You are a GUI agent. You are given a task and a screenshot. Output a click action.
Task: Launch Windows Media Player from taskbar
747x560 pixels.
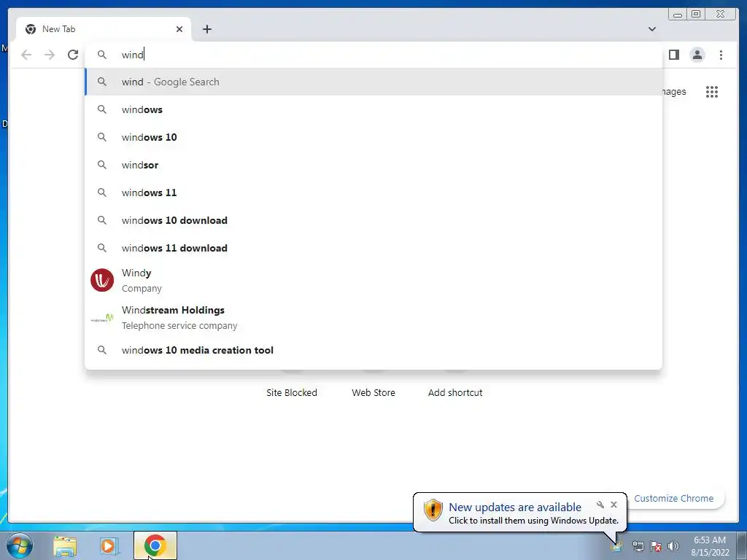tap(109, 546)
